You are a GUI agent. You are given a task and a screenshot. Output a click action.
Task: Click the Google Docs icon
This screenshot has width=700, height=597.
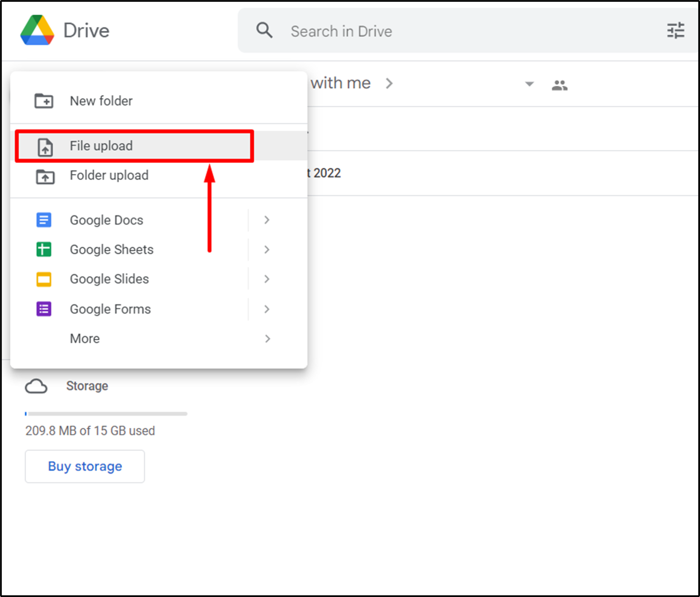click(43, 220)
